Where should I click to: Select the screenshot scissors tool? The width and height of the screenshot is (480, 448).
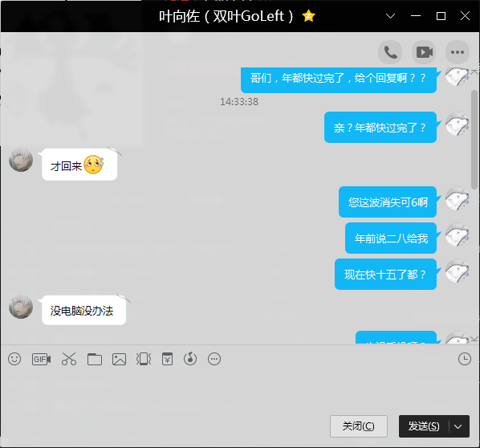[69, 359]
